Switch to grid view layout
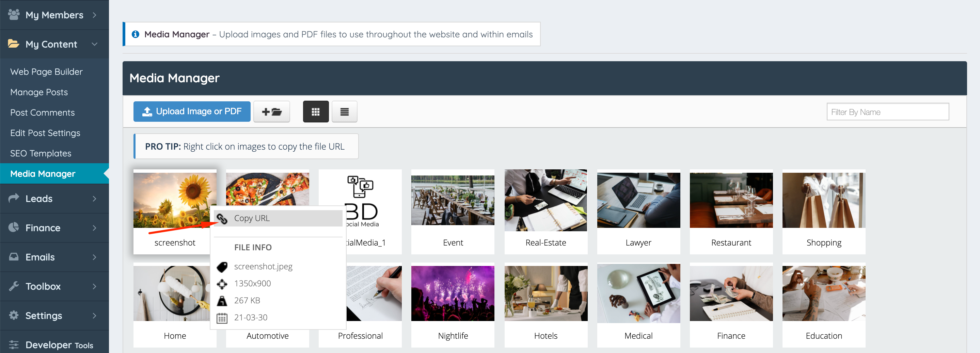Image resolution: width=980 pixels, height=353 pixels. [315, 112]
